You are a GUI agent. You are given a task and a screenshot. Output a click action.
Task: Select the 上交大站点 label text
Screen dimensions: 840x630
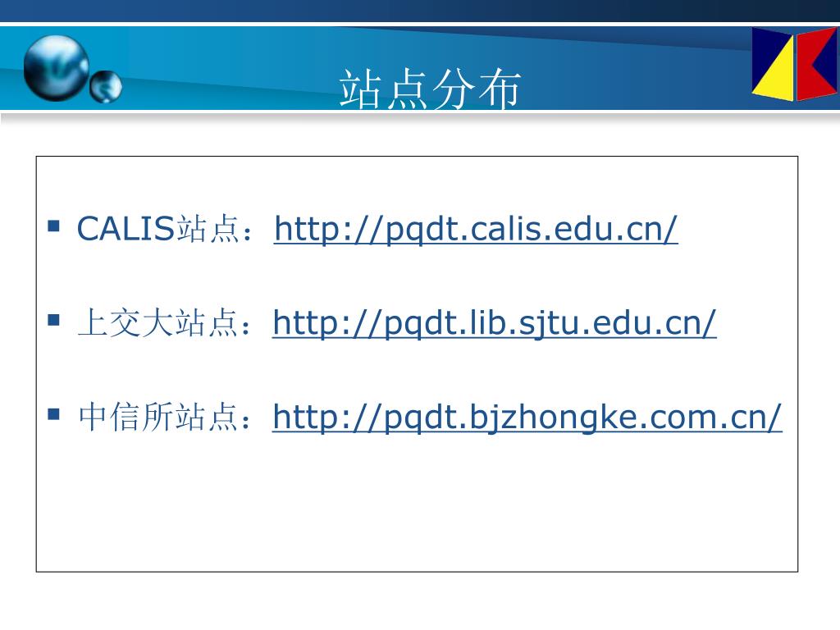point(157,323)
